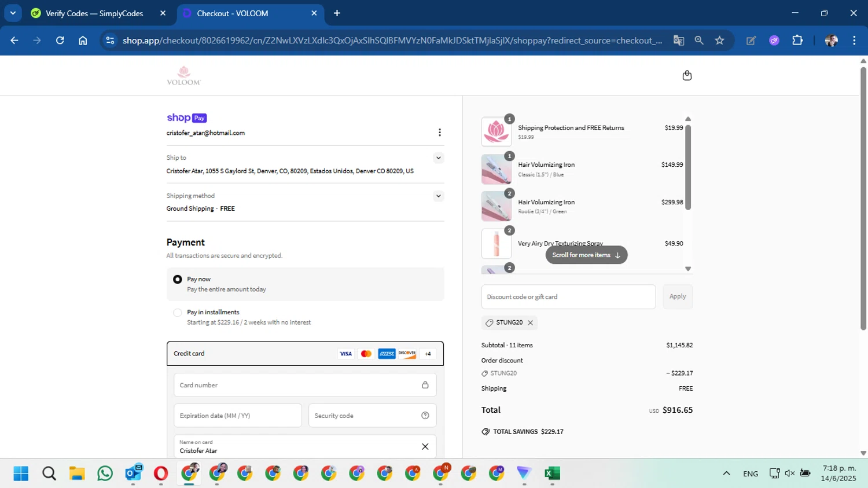The height and width of the screenshot is (488, 868).
Task: Open Texturizing Spray product thumbnail
Action: pyautogui.click(x=496, y=244)
